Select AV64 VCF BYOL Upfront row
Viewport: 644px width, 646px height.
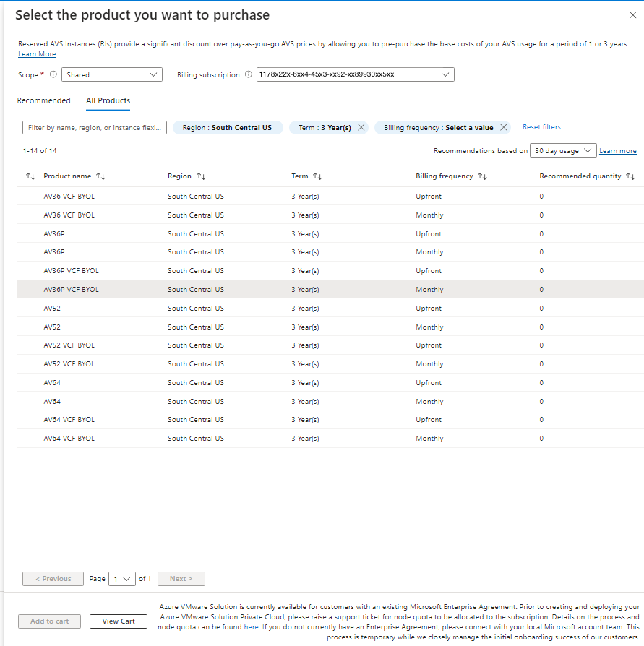[330, 419]
